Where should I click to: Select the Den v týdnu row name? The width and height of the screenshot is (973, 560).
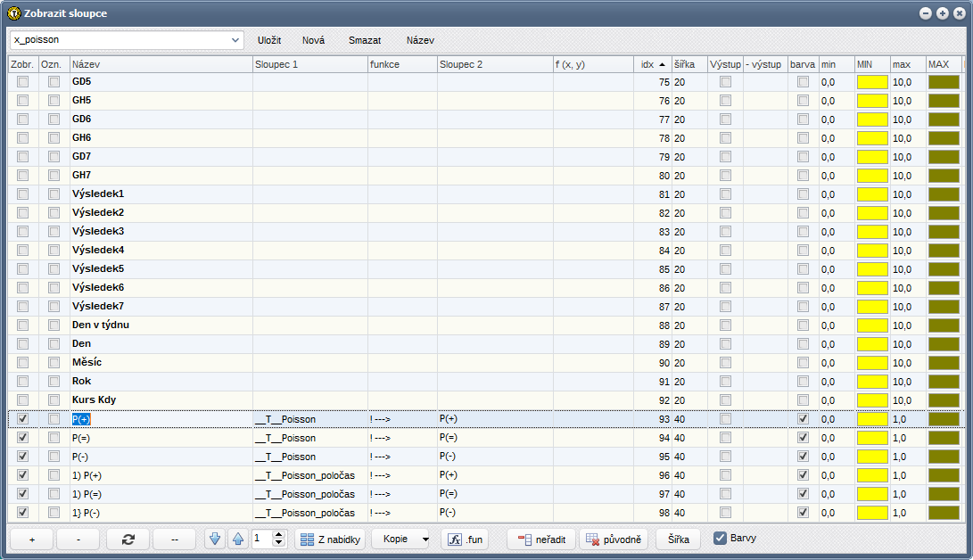[x=101, y=325]
